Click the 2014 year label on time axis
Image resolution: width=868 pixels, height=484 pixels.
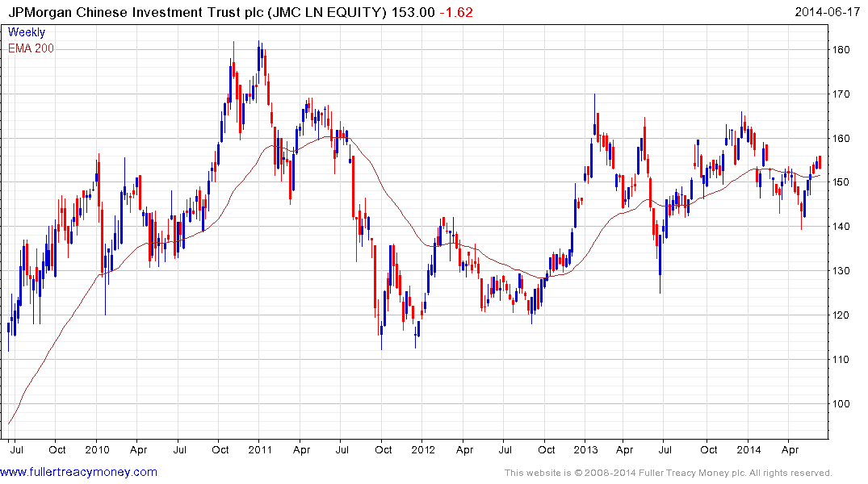(748, 449)
